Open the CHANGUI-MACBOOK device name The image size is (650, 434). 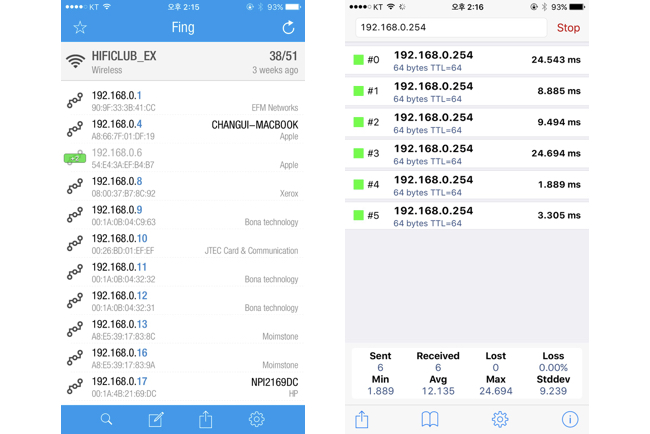pos(255,125)
